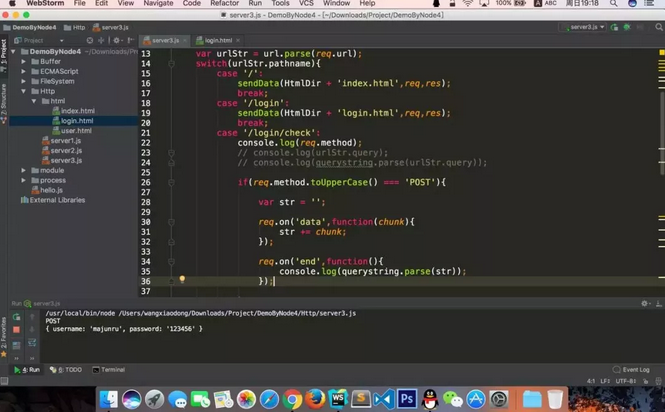This screenshot has width=665, height=412.
Task: Open the Code menu
Action: (x=192, y=3)
